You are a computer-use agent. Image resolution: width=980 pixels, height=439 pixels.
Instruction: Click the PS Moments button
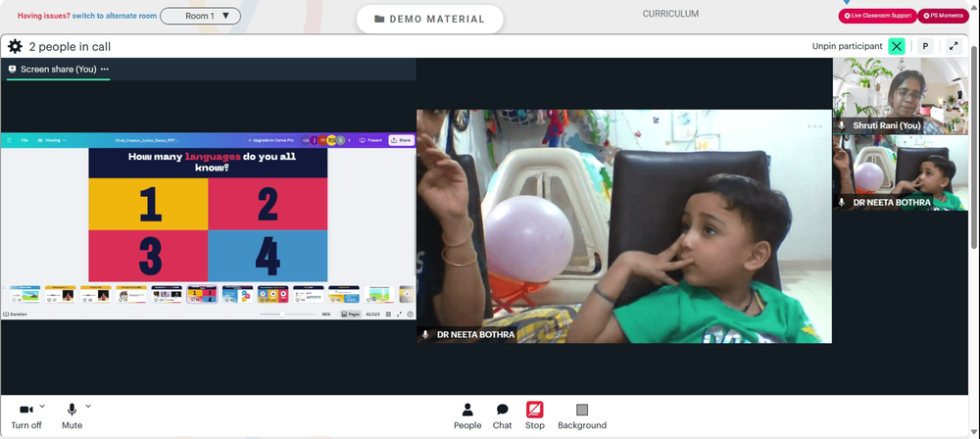[x=943, y=16]
